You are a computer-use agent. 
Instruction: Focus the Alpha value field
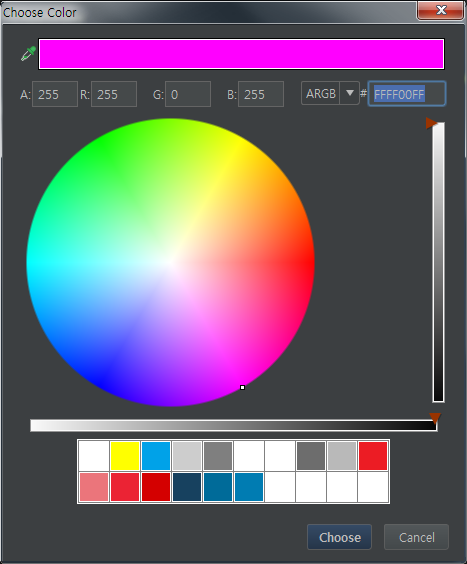(x=55, y=94)
